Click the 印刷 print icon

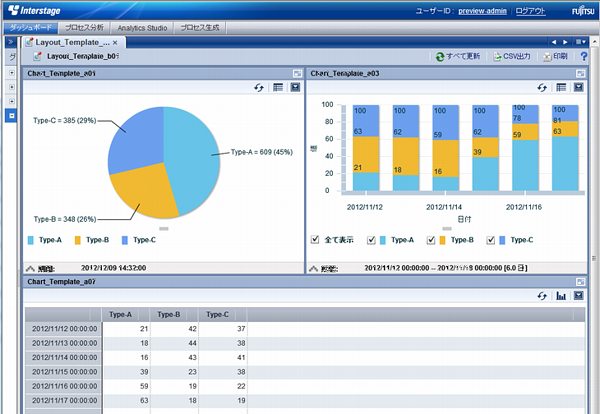(558, 57)
